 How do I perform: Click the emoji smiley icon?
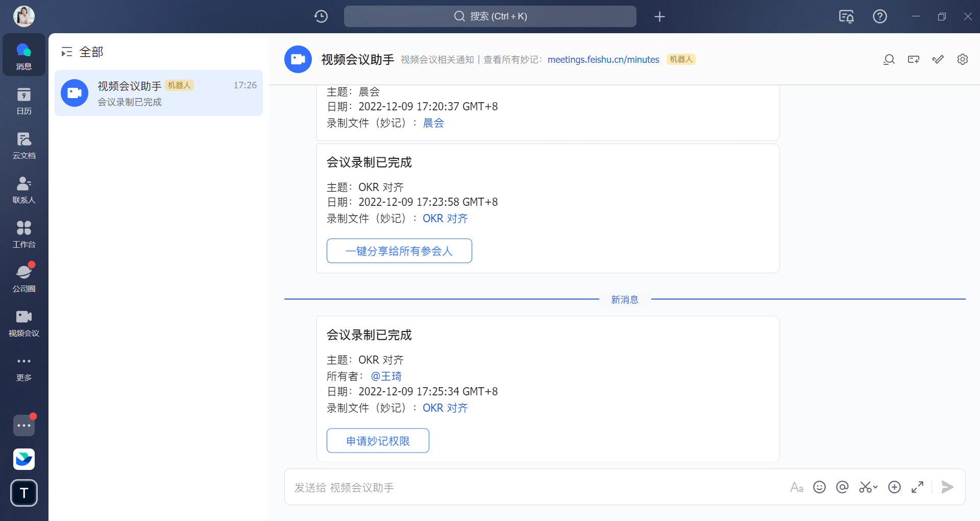(819, 487)
